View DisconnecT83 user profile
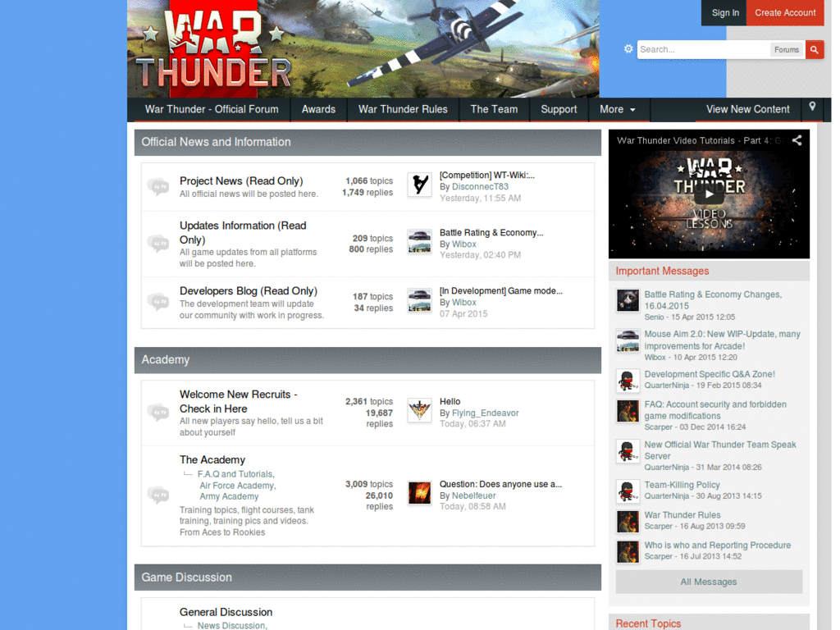Screen dimensions: 840x630 pos(480,186)
